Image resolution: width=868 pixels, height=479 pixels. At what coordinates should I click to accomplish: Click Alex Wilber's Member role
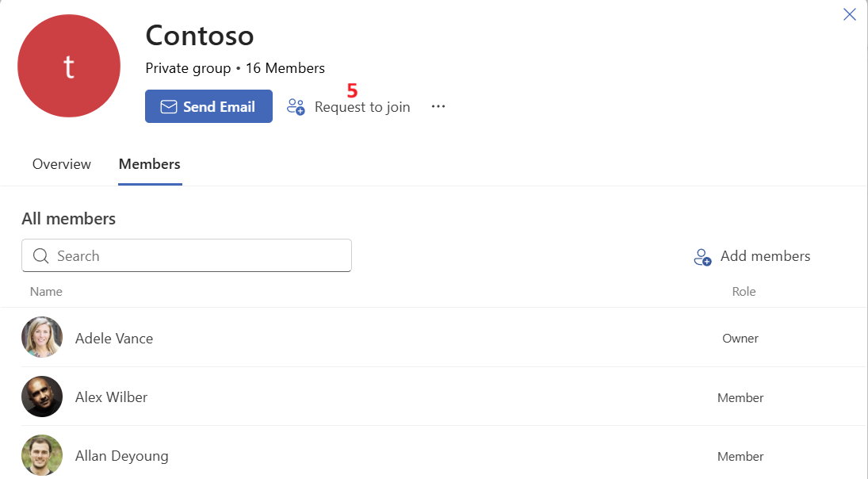click(x=740, y=397)
